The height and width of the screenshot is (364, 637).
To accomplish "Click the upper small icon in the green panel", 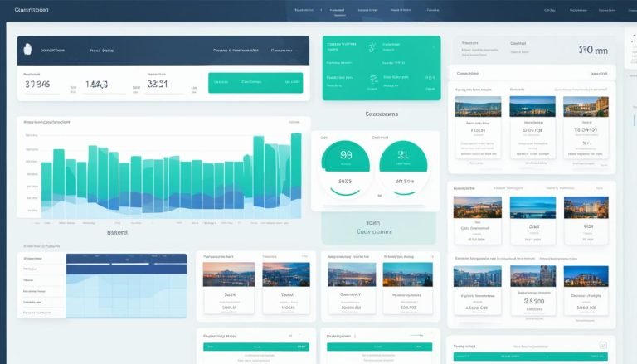I will pyautogui.click(x=372, y=48).
